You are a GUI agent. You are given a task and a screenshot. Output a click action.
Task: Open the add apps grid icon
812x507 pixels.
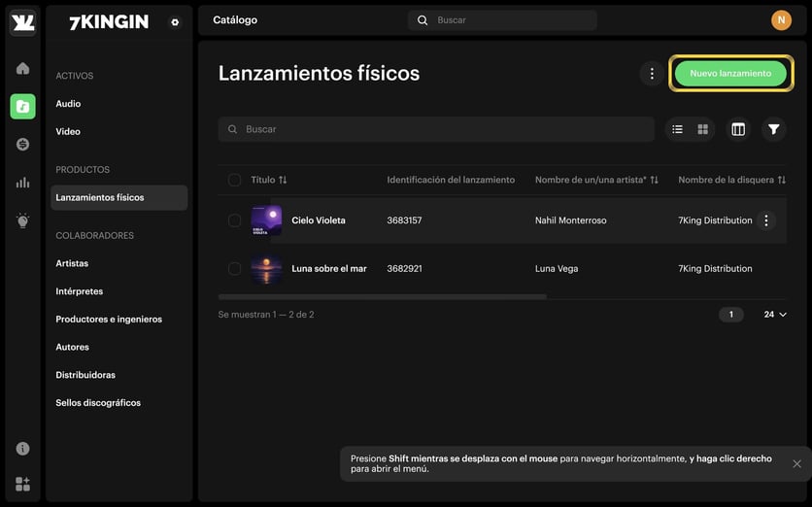[x=22, y=485]
